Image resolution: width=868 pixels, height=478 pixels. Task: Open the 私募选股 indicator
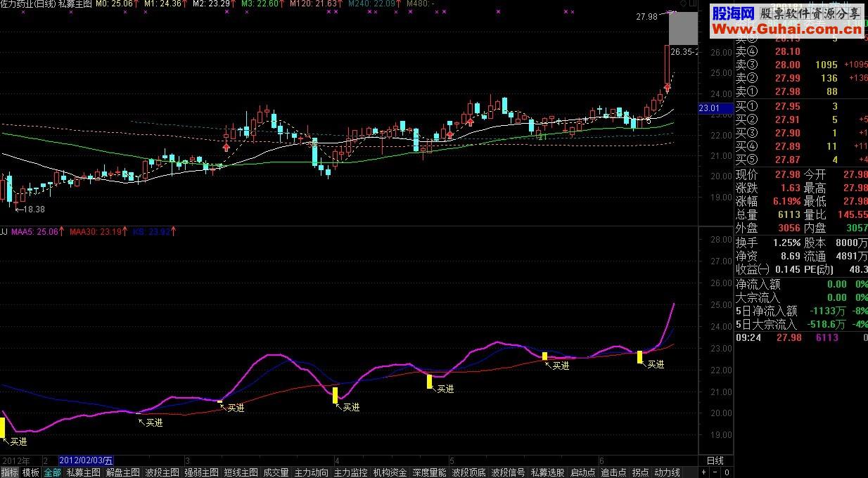[547, 472]
